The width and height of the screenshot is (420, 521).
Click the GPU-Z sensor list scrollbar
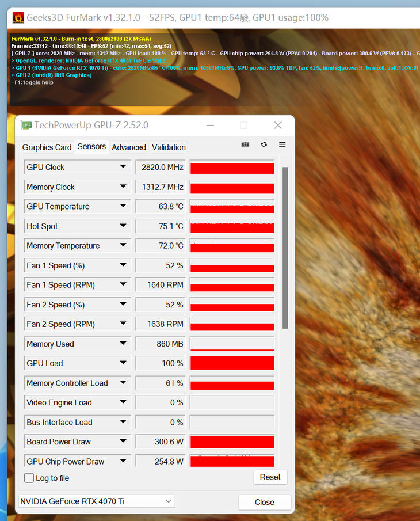click(x=285, y=248)
